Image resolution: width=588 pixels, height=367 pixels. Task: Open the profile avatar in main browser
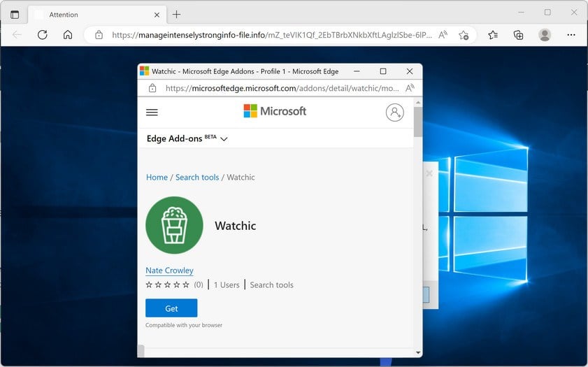pos(545,35)
